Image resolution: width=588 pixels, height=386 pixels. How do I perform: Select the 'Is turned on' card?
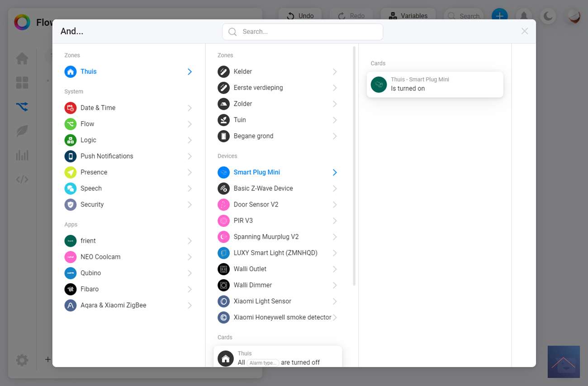pyautogui.click(x=435, y=84)
